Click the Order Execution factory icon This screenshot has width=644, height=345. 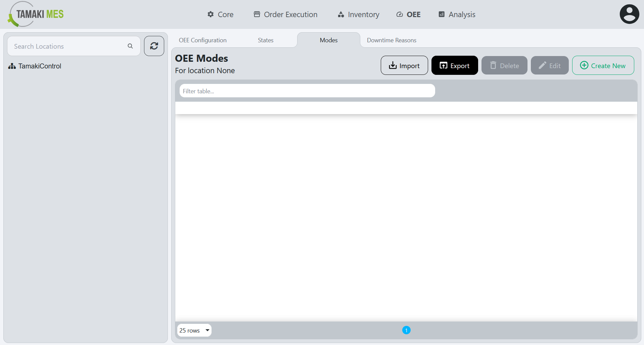coord(257,14)
